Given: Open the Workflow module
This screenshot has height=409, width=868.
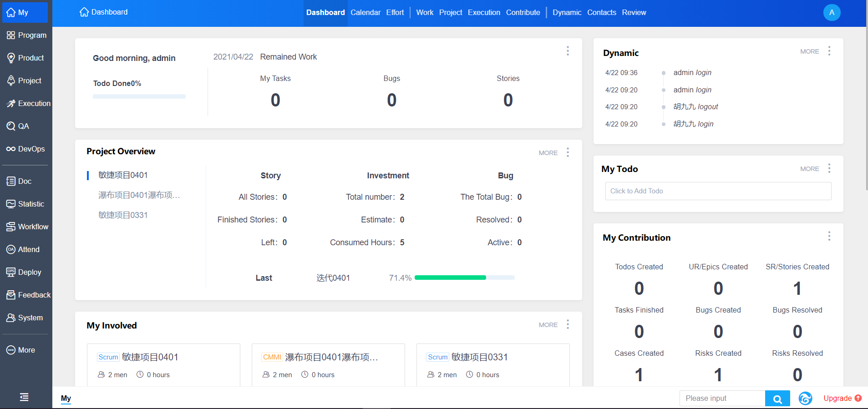Looking at the screenshot, I should coord(27,227).
